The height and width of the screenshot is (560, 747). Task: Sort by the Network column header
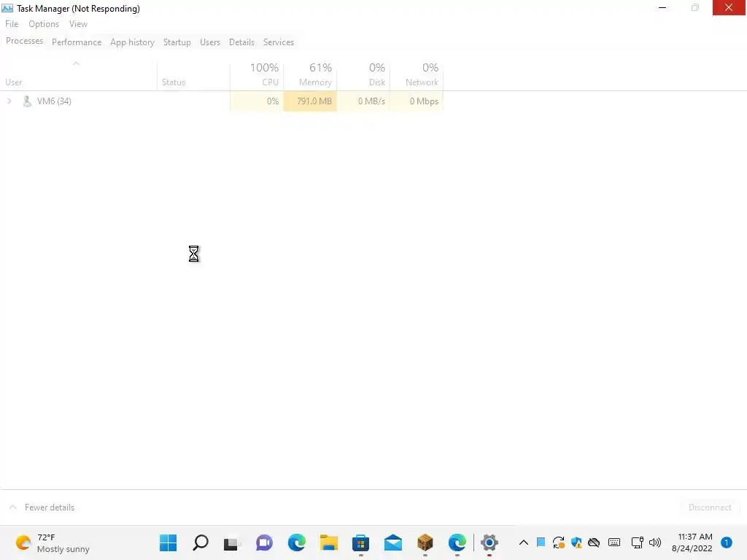point(417,76)
